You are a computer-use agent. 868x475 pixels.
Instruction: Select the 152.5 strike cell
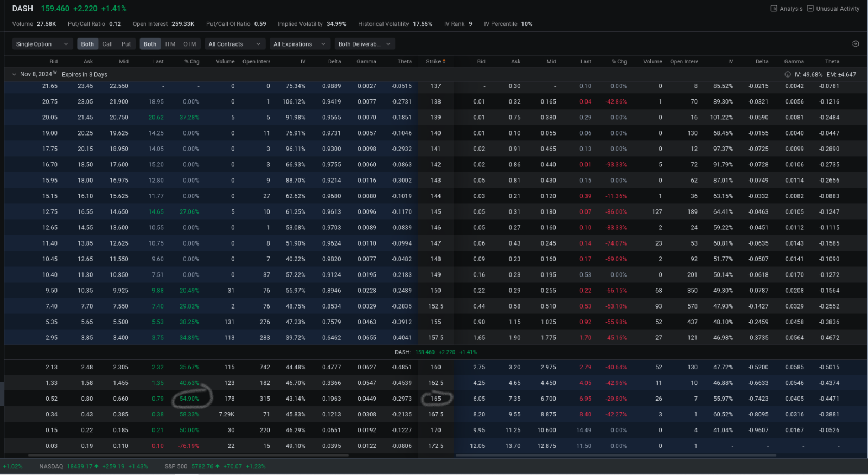tap(436, 306)
